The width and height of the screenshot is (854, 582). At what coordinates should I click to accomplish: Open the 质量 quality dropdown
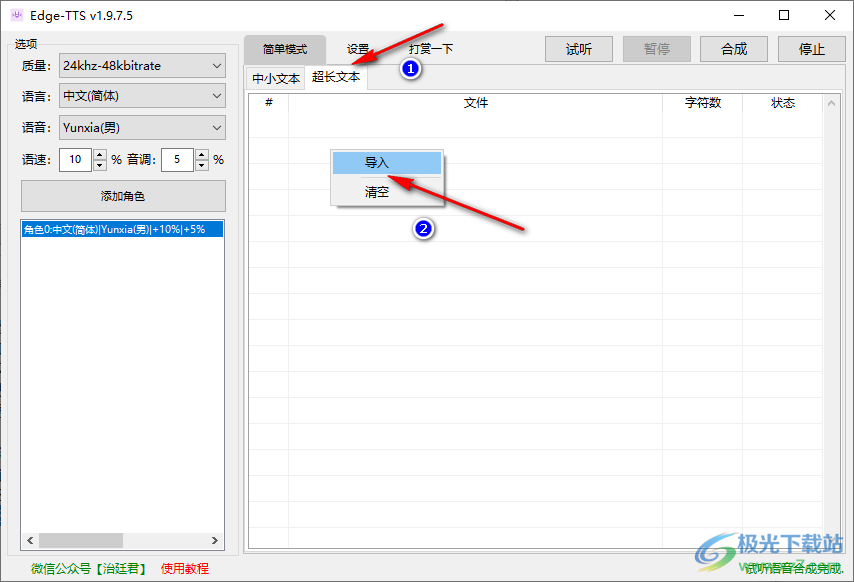142,66
